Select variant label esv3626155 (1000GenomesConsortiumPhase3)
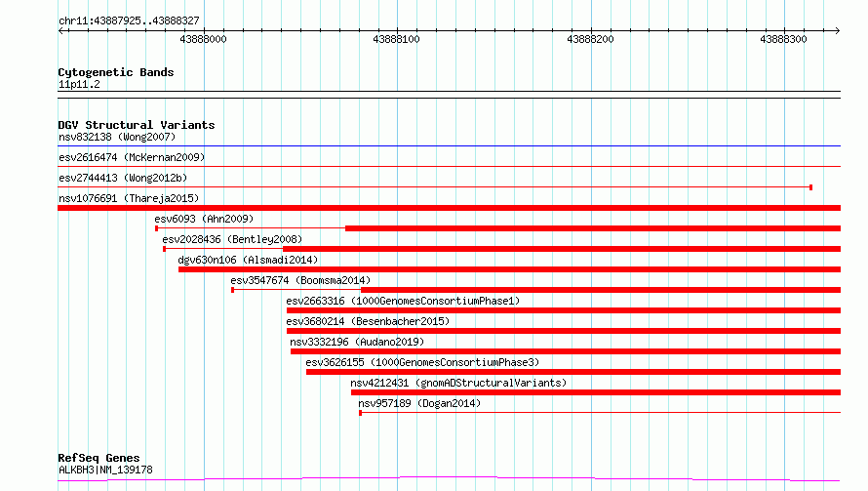The height and width of the screenshot is (491, 868). (422, 362)
